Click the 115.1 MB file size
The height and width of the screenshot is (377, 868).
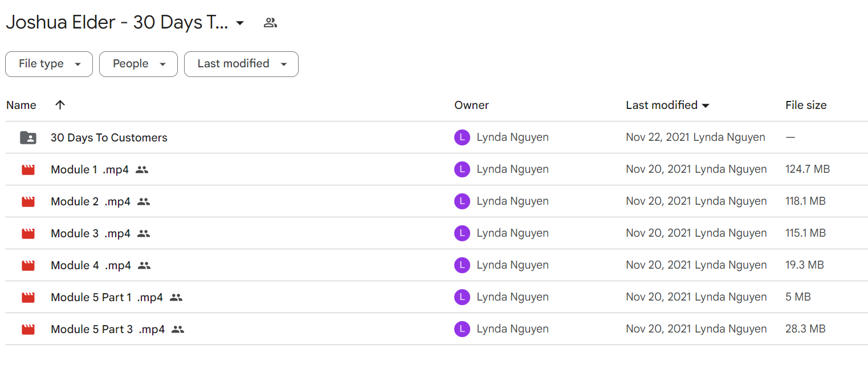pos(806,233)
